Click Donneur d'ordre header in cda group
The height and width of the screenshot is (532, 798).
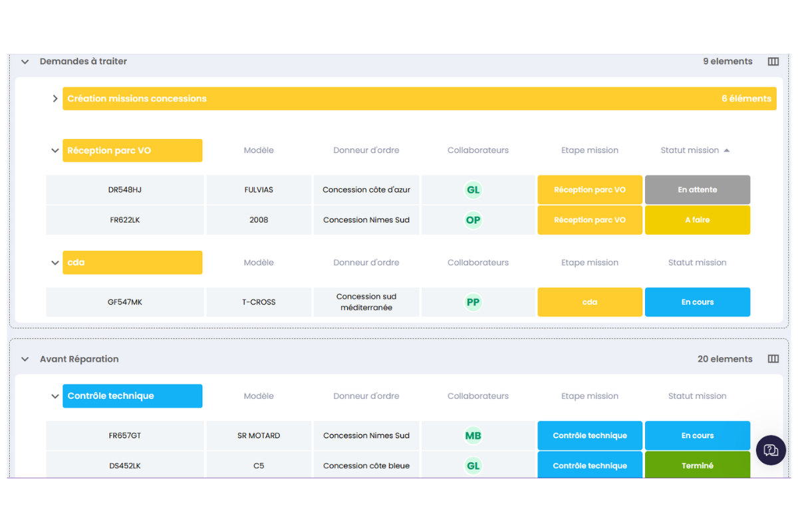coord(366,263)
